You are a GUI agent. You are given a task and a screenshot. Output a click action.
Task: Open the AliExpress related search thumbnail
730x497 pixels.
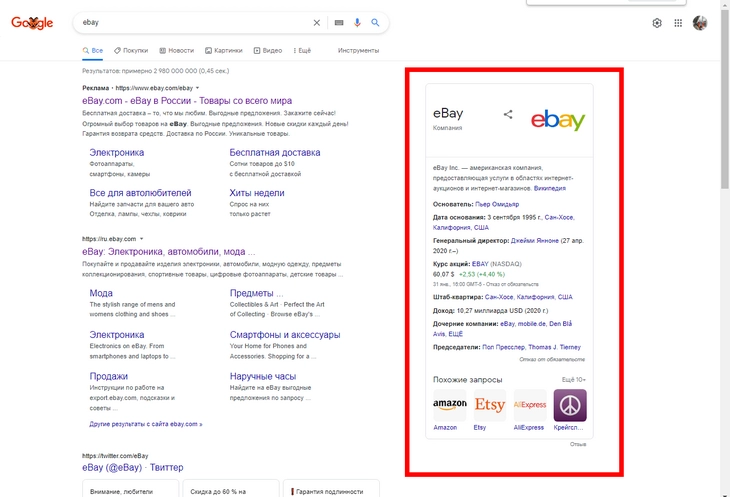530,405
